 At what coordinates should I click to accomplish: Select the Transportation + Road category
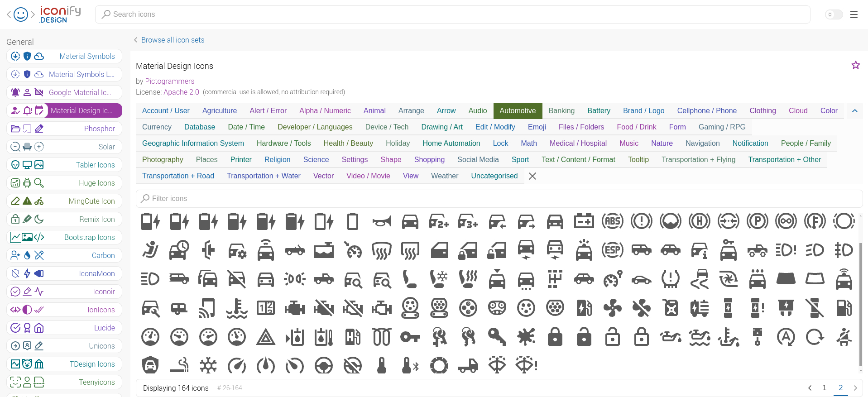[x=178, y=176]
